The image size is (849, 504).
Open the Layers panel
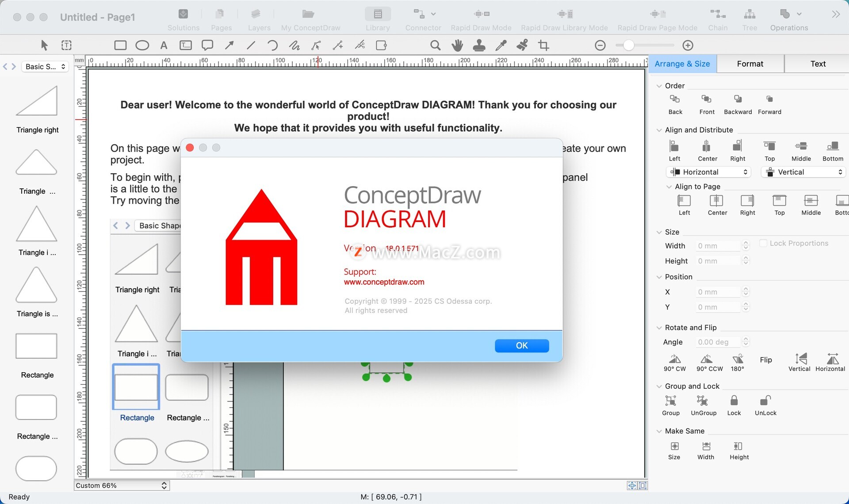coord(259,20)
